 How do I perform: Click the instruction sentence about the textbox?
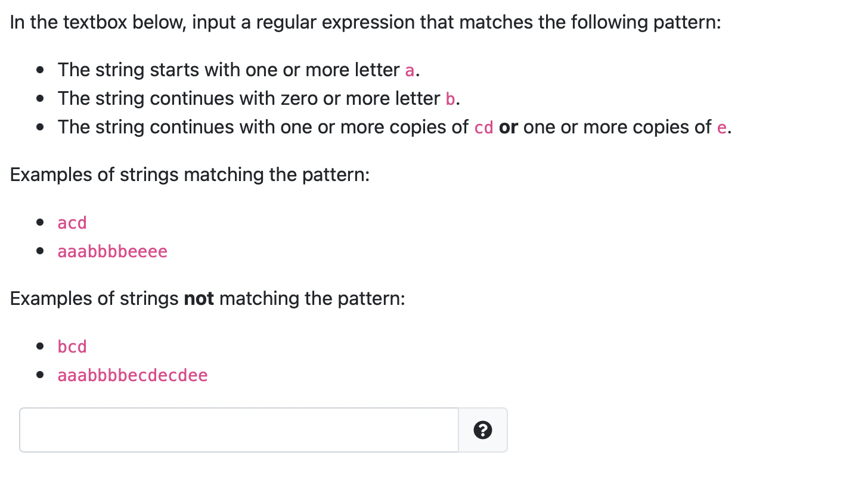pos(365,23)
